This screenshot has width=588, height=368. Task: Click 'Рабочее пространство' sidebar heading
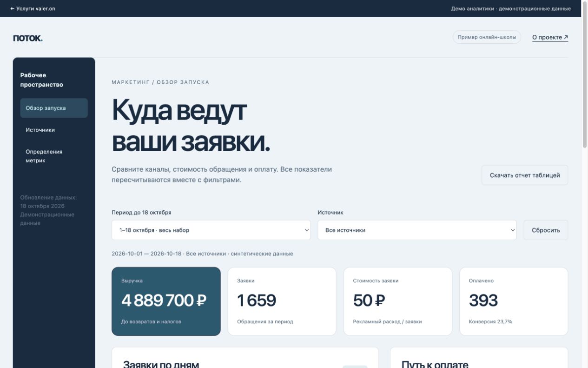coord(42,80)
